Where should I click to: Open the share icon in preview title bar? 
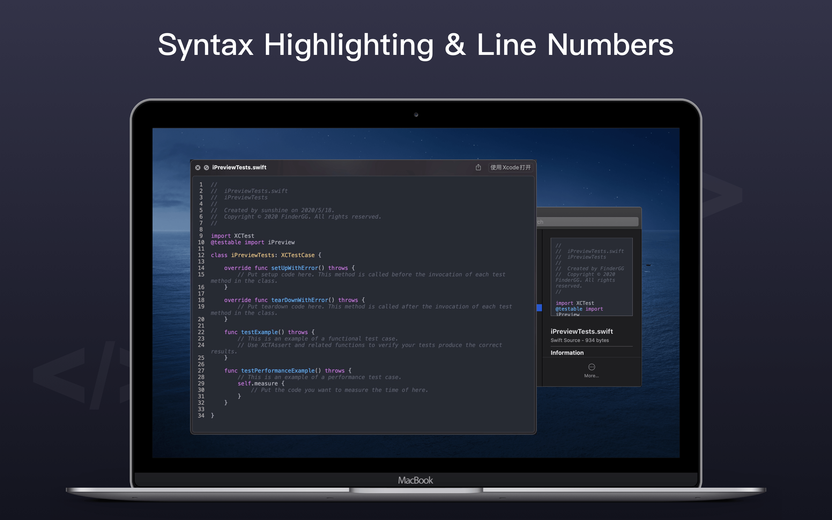[478, 168]
